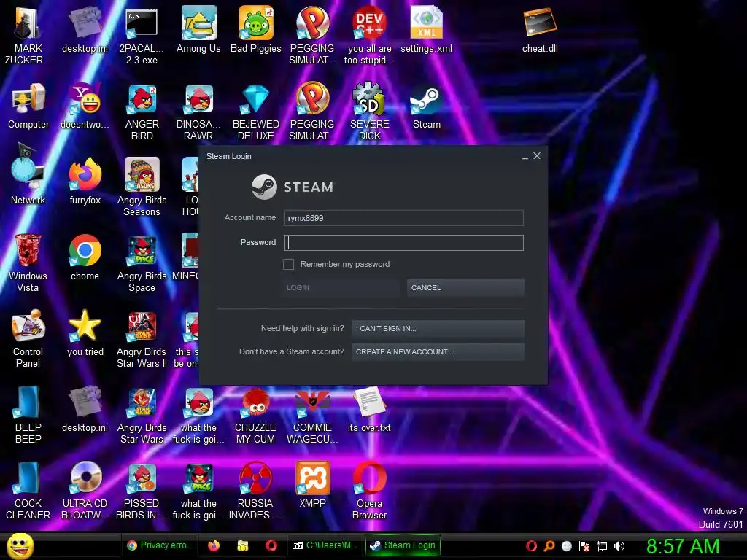Select the Network desktop icon
The width and height of the screenshot is (747, 560).
pos(28,175)
